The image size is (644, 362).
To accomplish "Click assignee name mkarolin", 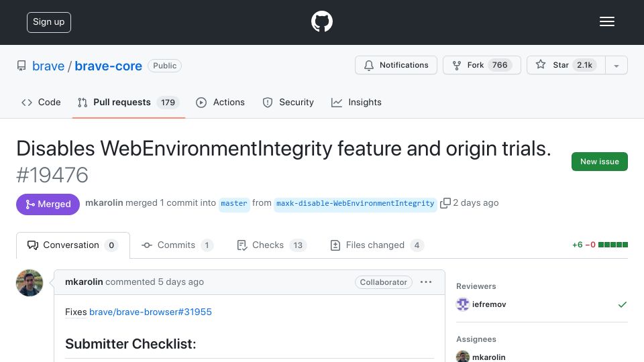I will [489, 357].
